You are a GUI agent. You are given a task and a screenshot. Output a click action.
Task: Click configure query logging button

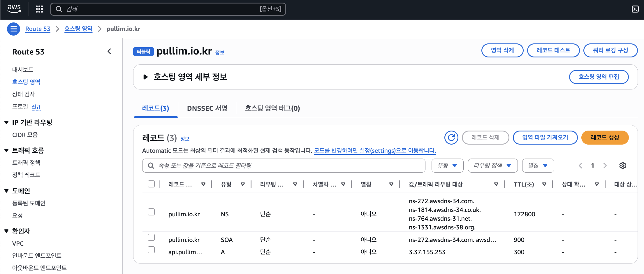610,50
